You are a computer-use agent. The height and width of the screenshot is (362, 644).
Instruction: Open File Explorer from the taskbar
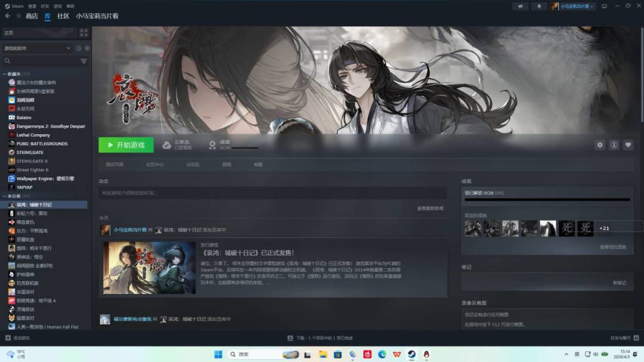tap(323, 354)
